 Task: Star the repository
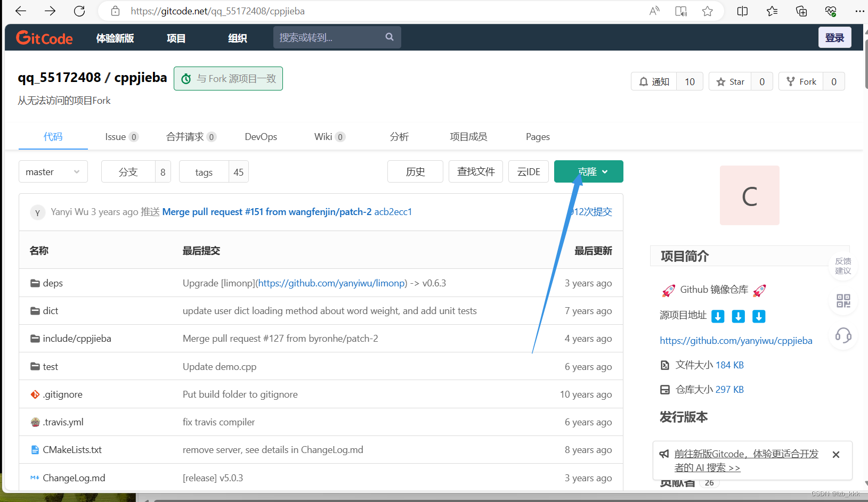coord(731,81)
